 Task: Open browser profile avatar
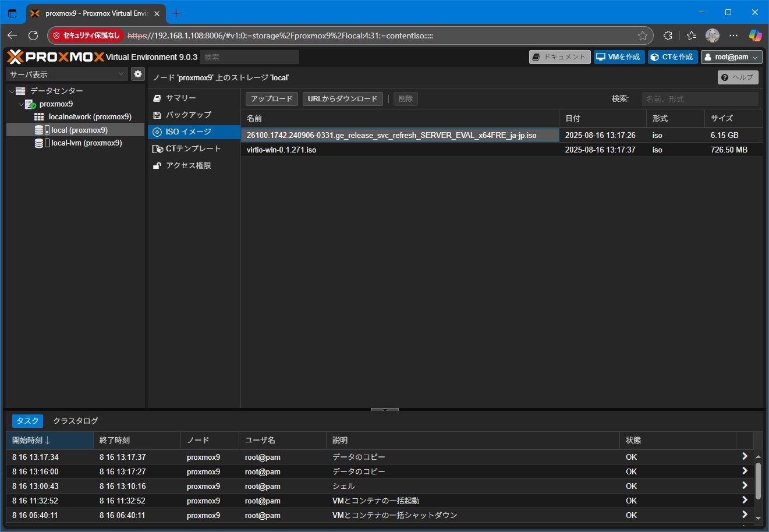click(x=713, y=36)
